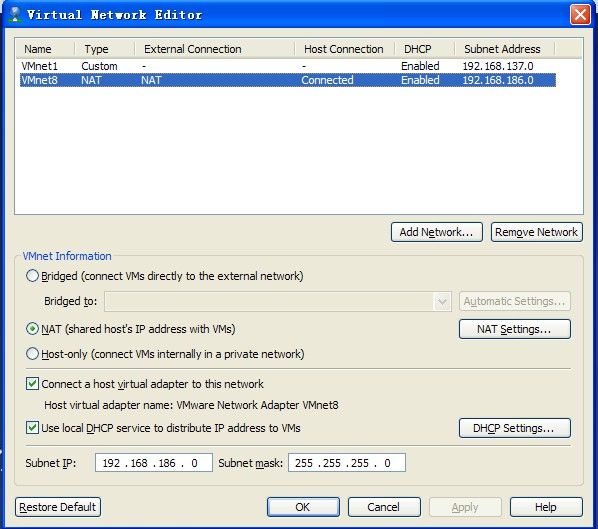598x529 pixels.
Task: Click the Virtual Network Editor title icon
Action: (x=15, y=14)
